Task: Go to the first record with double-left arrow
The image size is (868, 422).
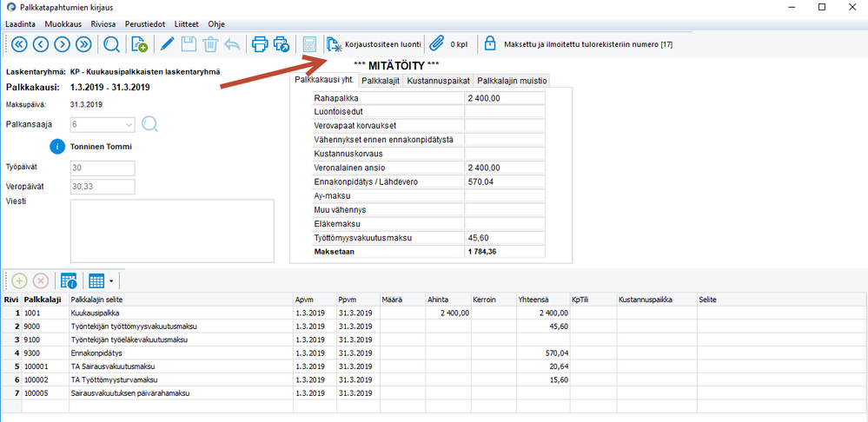Action: click(19, 44)
